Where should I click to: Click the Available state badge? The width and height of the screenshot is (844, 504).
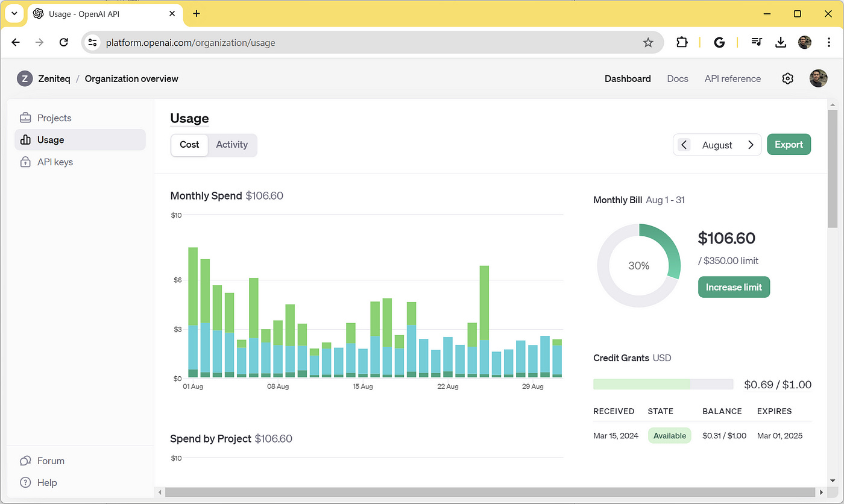pos(670,435)
